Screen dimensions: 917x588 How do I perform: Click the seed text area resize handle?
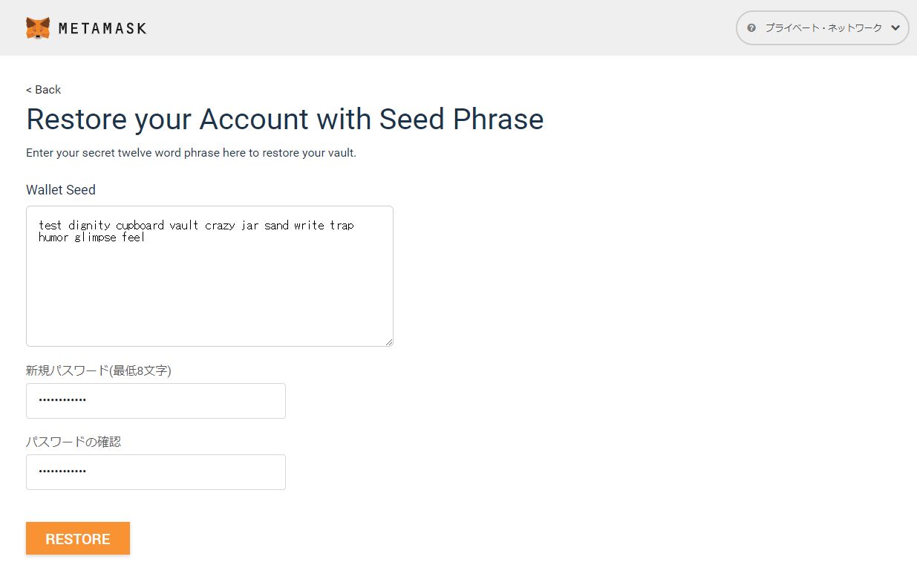tap(388, 342)
